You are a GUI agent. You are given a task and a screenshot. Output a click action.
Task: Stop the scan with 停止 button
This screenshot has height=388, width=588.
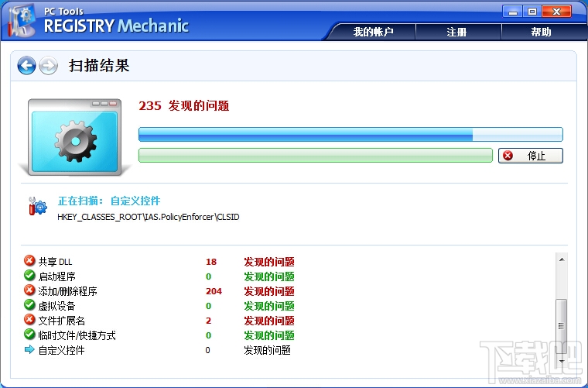[x=531, y=156]
